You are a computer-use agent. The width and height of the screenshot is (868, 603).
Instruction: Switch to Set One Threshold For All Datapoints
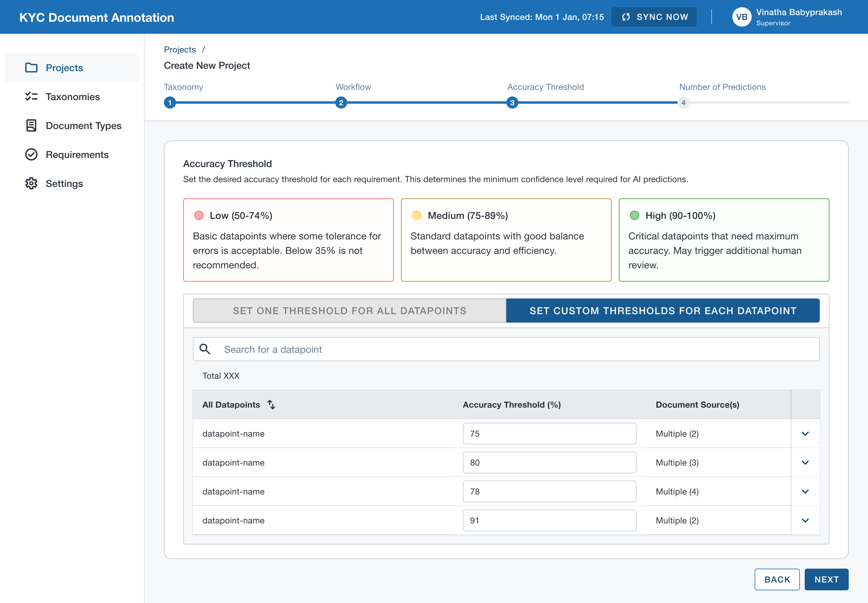click(349, 311)
